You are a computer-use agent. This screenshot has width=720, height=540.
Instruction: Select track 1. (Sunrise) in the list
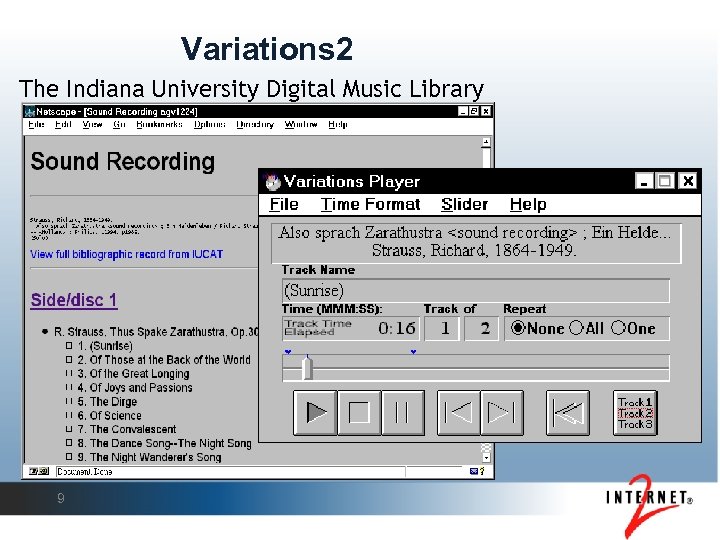point(105,346)
